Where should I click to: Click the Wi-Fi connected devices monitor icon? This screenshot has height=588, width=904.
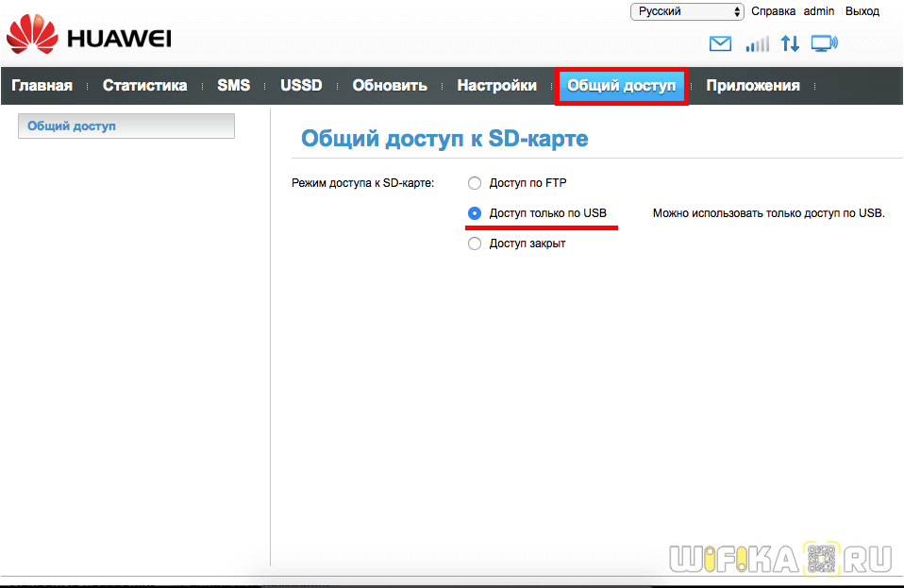824,43
